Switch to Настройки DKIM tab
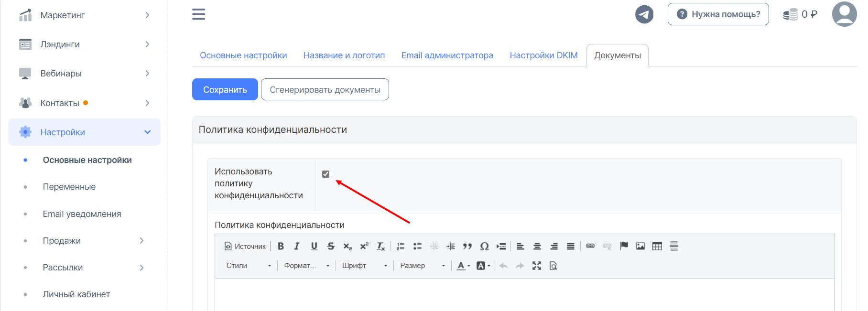This screenshot has height=311, width=868. [x=543, y=55]
